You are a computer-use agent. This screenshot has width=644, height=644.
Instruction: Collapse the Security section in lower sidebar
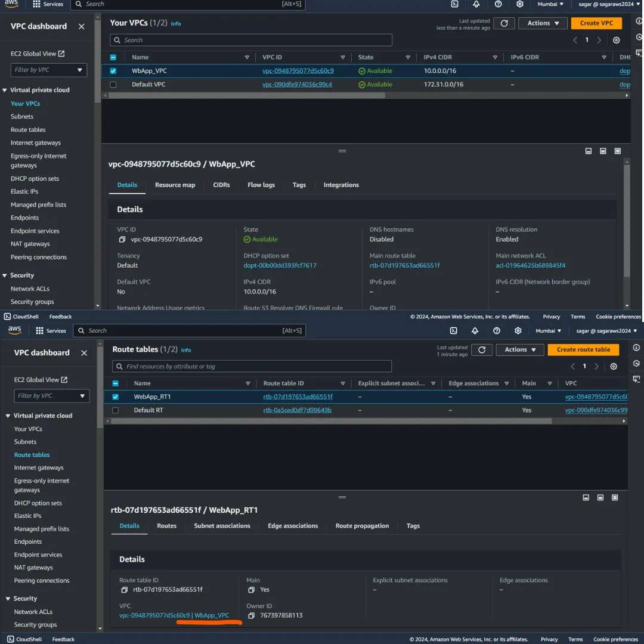click(8, 599)
